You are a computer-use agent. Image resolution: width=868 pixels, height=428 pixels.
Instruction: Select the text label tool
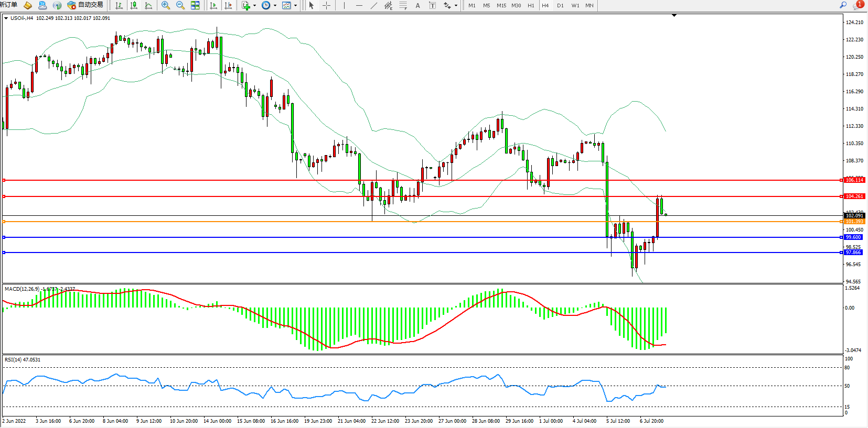tap(417, 5)
